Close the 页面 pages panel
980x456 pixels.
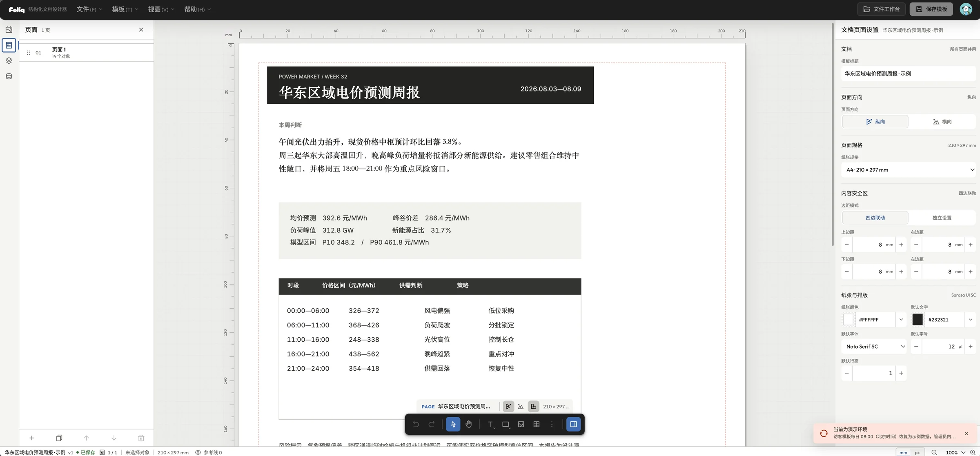141,30
